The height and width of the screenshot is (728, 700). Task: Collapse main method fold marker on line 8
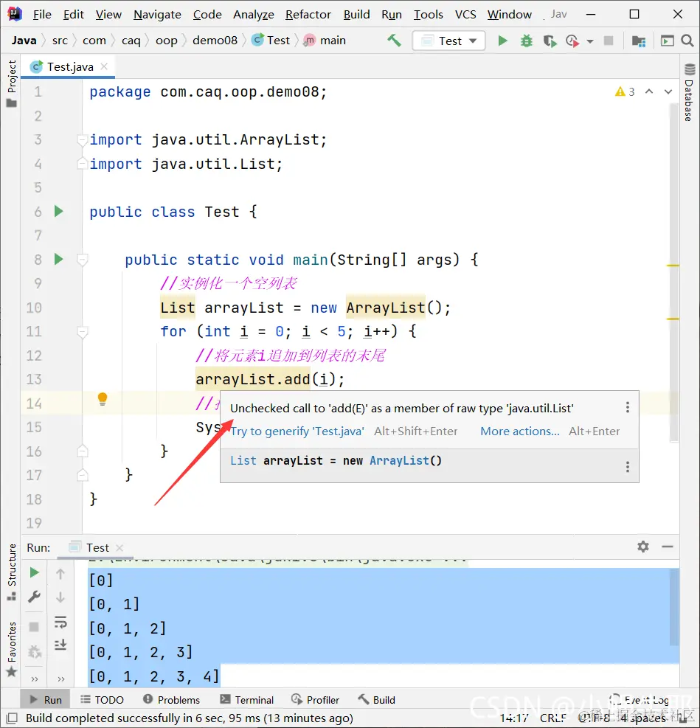tap(82, 260)
